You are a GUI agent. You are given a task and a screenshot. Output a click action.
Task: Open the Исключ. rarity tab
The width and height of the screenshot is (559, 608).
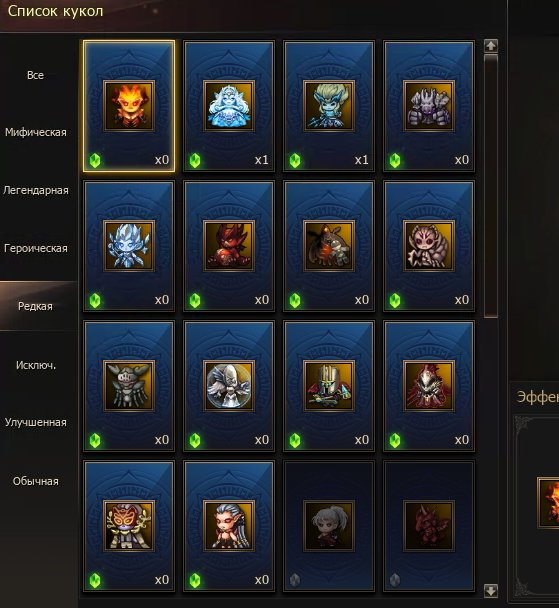coord(35,365)
